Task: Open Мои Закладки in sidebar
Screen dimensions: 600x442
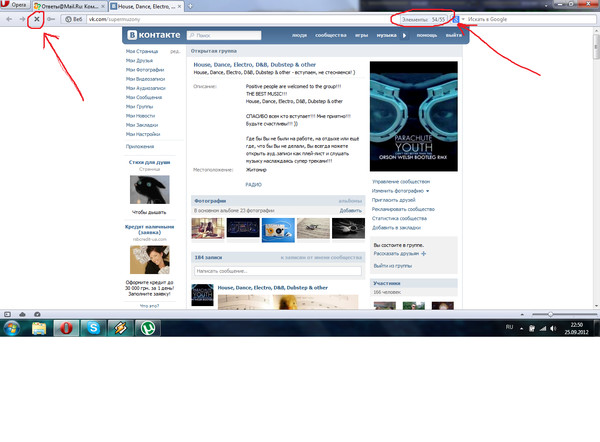Action: tap(142, 125)
